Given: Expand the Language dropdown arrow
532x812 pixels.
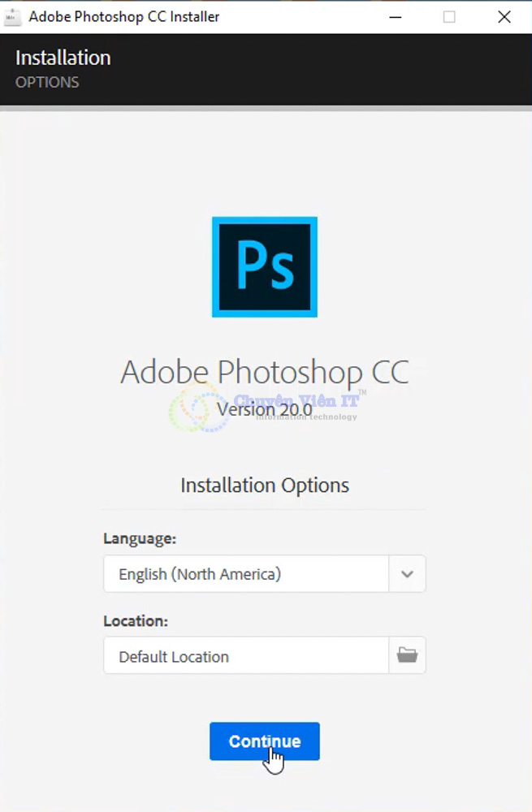Looking at the screenshot, I should [x=407, y=574].
